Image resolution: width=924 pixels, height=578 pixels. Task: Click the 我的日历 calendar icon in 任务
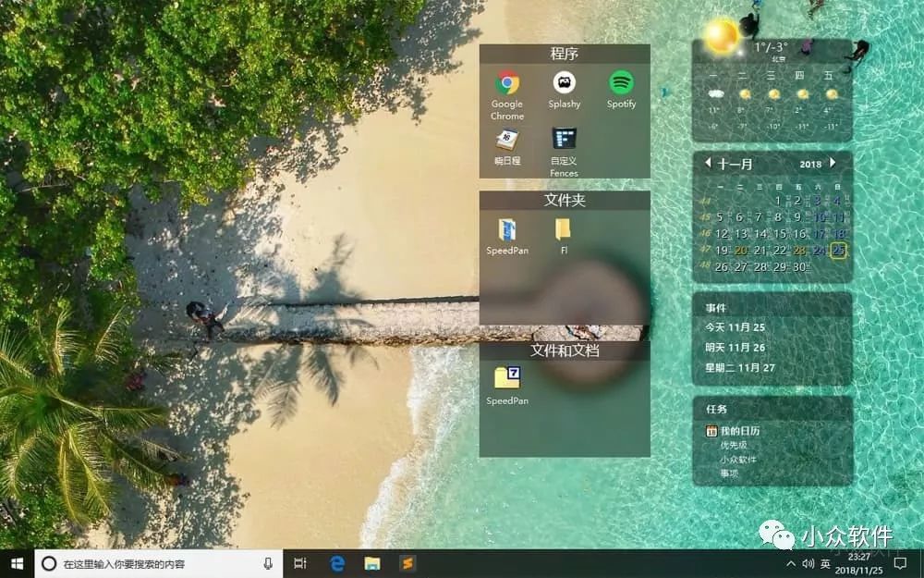pos(711,431)
